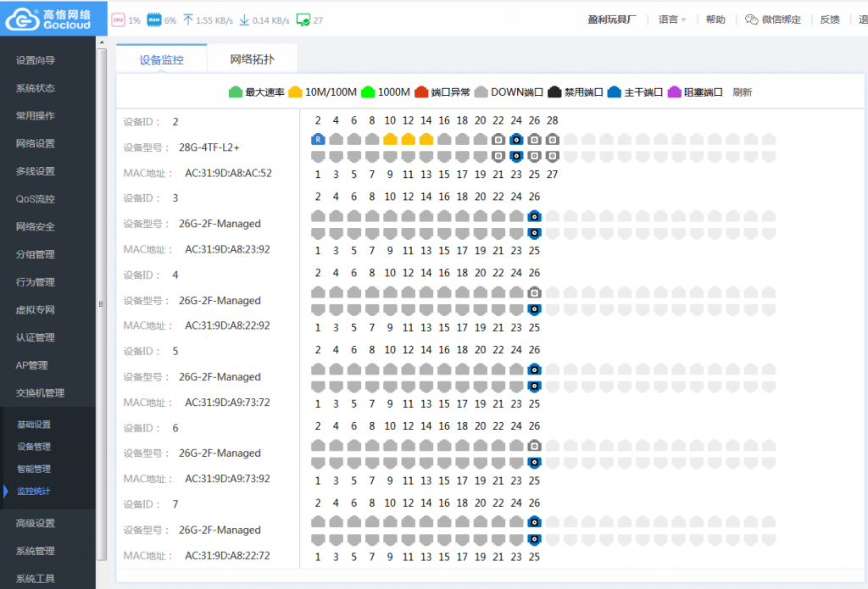Open online devices monitor icon showing 27
868x589 pixels.
pos(303,19)
